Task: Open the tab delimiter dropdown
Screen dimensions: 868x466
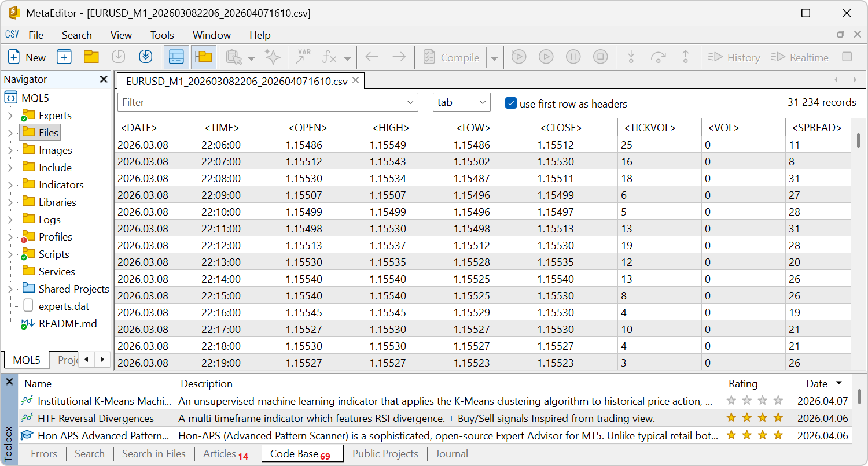Action: (x=461, y=102)
